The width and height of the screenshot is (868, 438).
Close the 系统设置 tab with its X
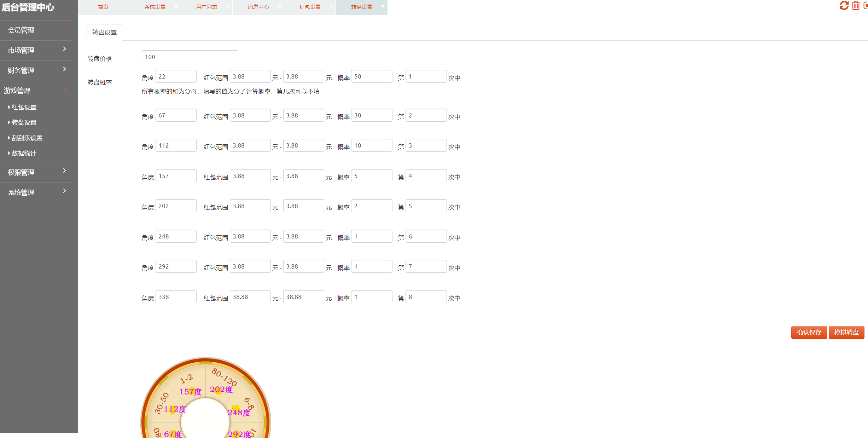(176, 6)
